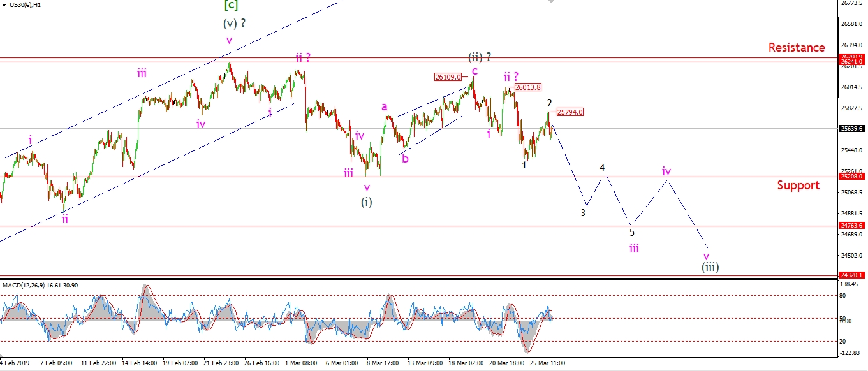Click the (i) wave label below low

click(366, 202)
